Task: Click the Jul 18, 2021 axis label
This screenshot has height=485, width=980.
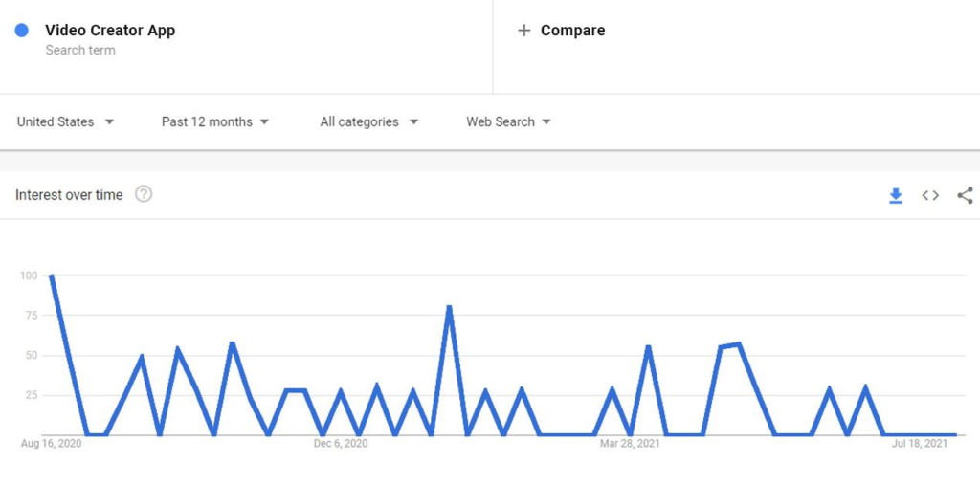Action: (x=920, y=444)
